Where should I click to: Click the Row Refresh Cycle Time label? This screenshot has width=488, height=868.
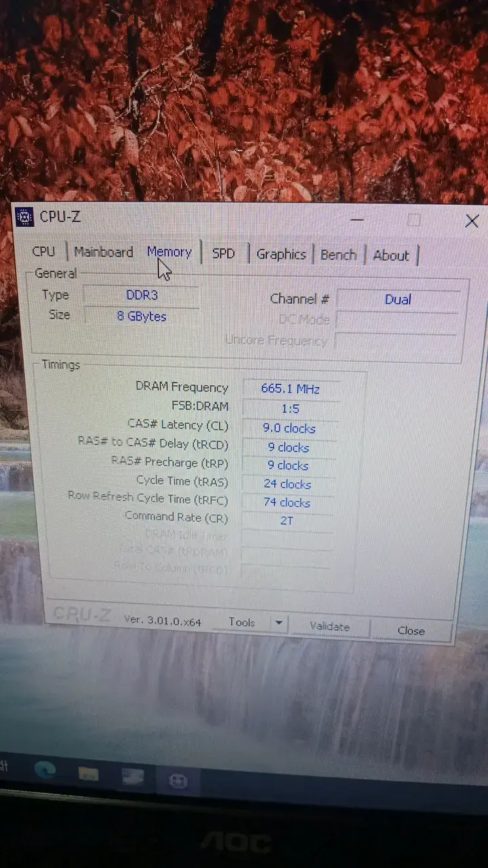click(x=148, y=498)
